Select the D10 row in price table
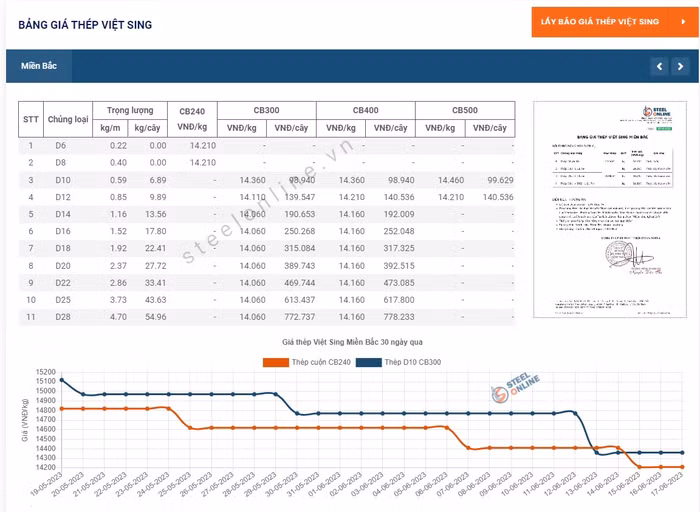Screen dimensions: 700x512 point(266,180)
